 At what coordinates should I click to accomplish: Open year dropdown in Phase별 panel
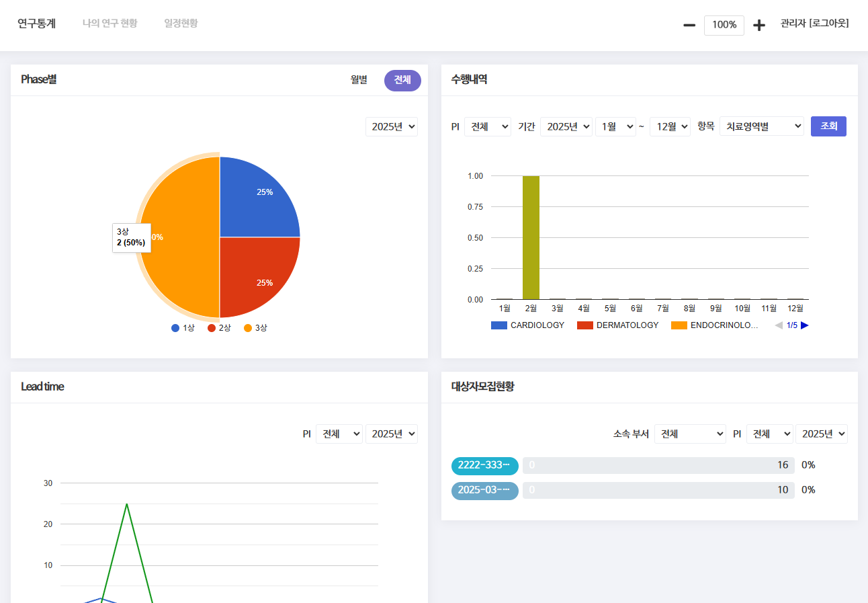(392, 126)
